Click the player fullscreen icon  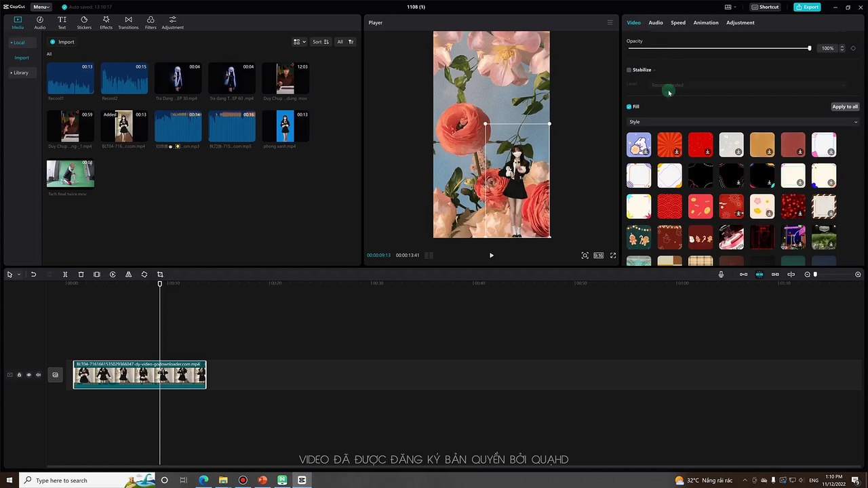pos(613,256)
